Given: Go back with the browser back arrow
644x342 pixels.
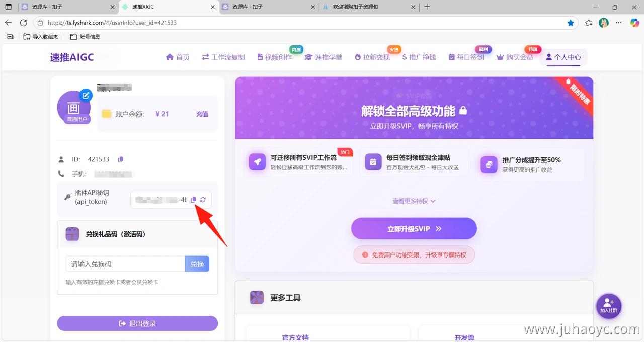Looking at the screenshot, I should point(8,23).
